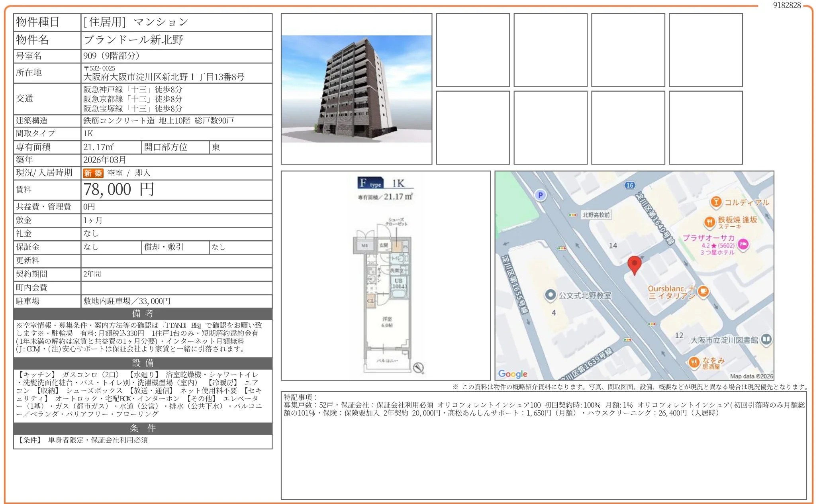Click the red location pin on map
The width and height of the screenshot is (819, 504).
click(634, 264)
